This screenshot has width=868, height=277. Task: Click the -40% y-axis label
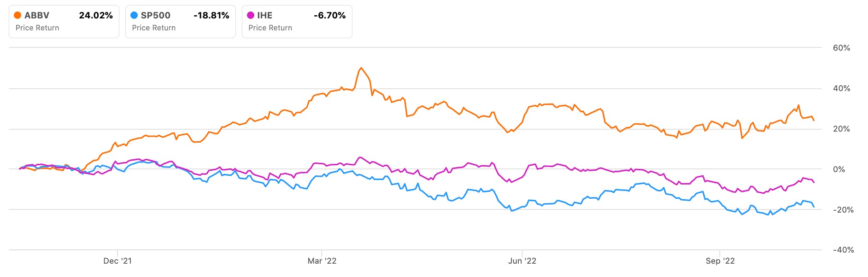(843, 250)
